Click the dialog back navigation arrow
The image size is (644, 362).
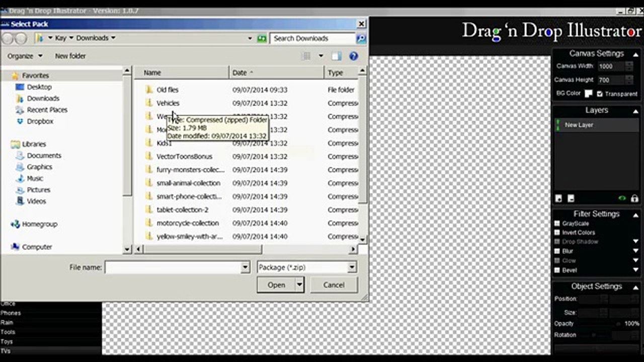(8, 38)
